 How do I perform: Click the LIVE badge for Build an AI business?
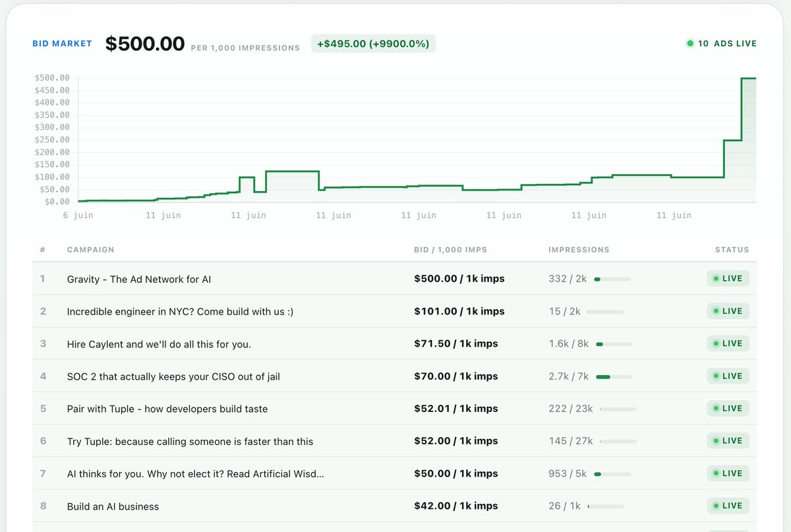coord(728,506)
